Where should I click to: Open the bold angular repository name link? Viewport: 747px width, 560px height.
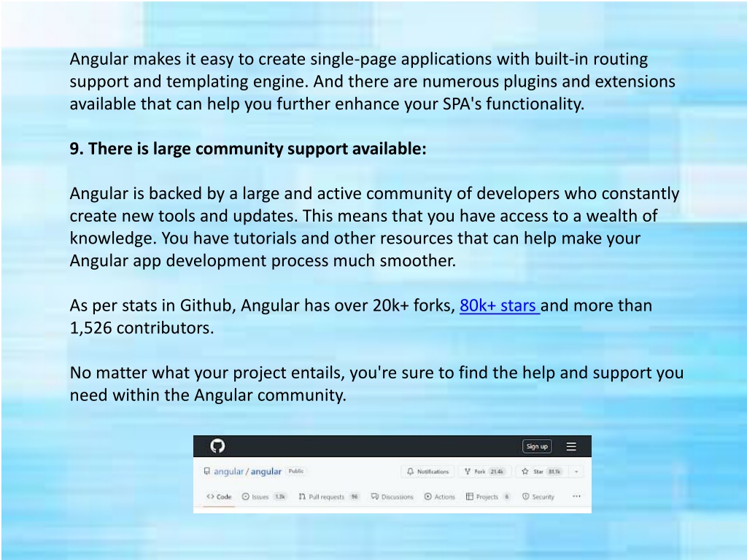(266, 472)
